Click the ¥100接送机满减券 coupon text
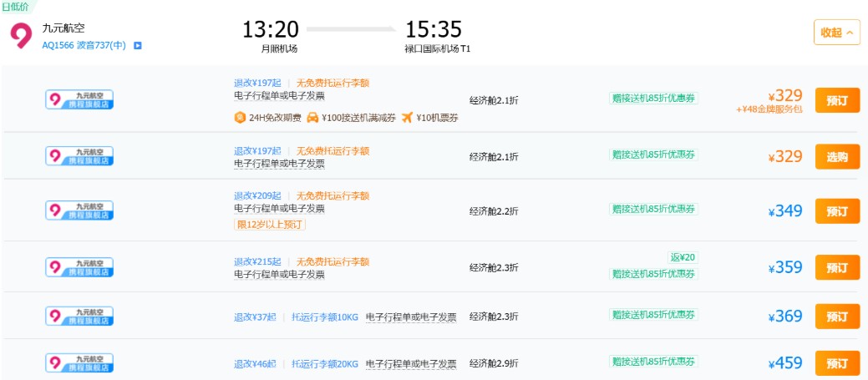868x380 pixels. coord(358,118)
